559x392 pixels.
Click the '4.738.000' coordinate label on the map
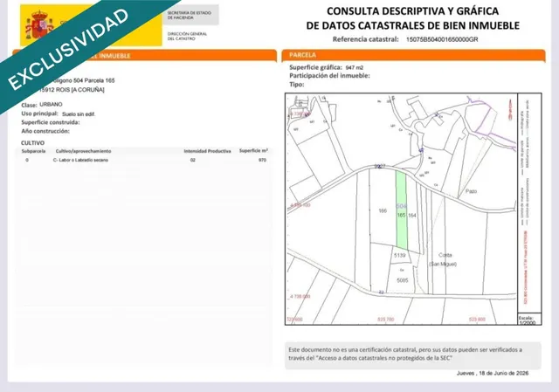coord(300,297)
